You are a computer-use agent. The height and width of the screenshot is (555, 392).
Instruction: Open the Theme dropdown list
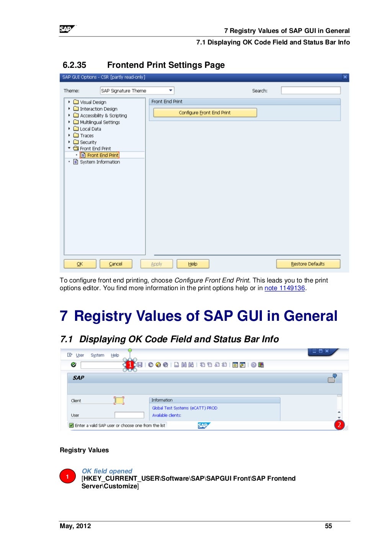pos(171,90)
